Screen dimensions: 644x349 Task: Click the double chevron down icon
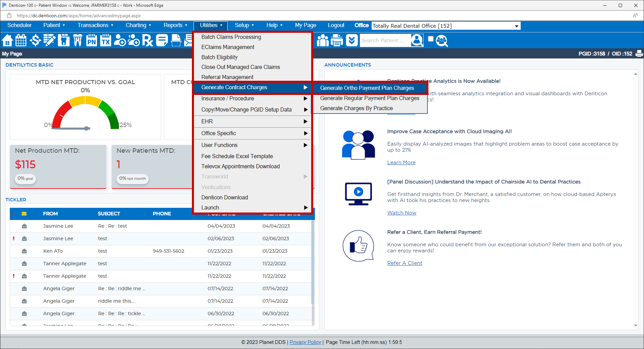[x=352, y=41]
